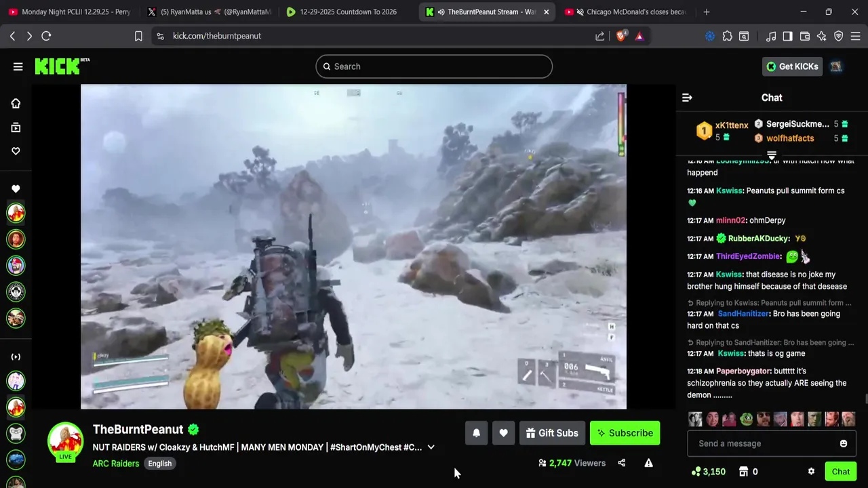Image resolution: width=868 pixels, height=488 pixels.
Task: Open site info icon in address bar
Action: point(160,36)
